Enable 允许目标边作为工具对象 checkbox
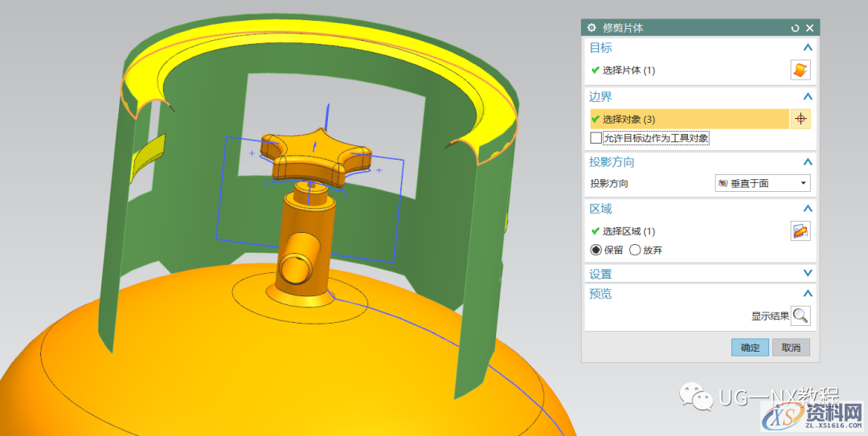Screen dimensions: 868x436 [x=596, y=138]
